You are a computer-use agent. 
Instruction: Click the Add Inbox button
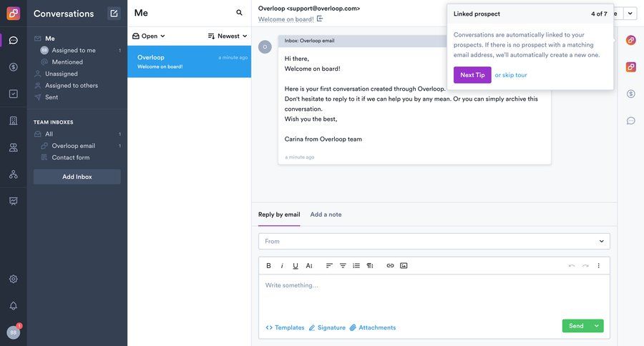[77, 177]
